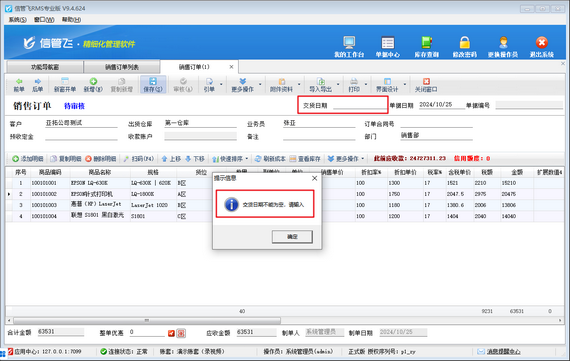The image size is (570, 361).
Task: Click the 交货日期 input field
Action: pos(359,105)
